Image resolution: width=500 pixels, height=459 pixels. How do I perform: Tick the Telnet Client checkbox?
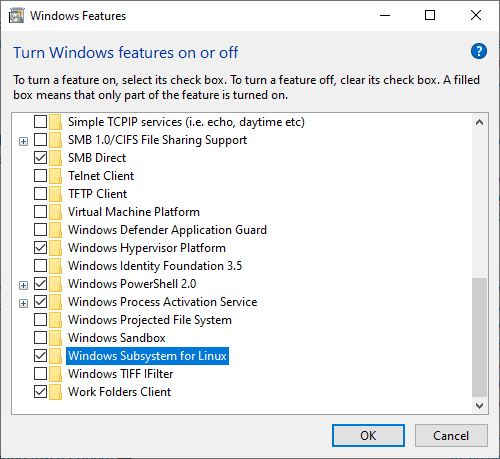(40, 176)
